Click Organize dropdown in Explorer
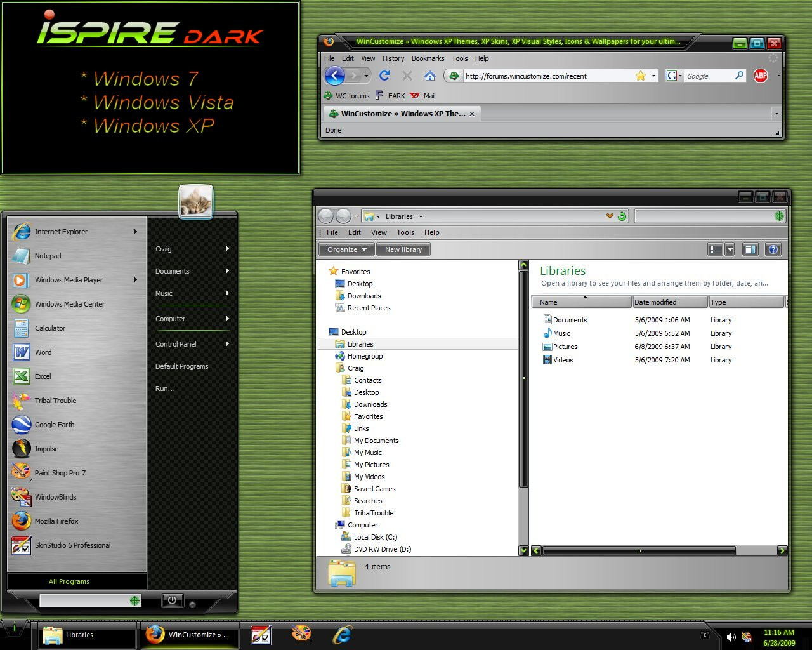 point(346,249)
